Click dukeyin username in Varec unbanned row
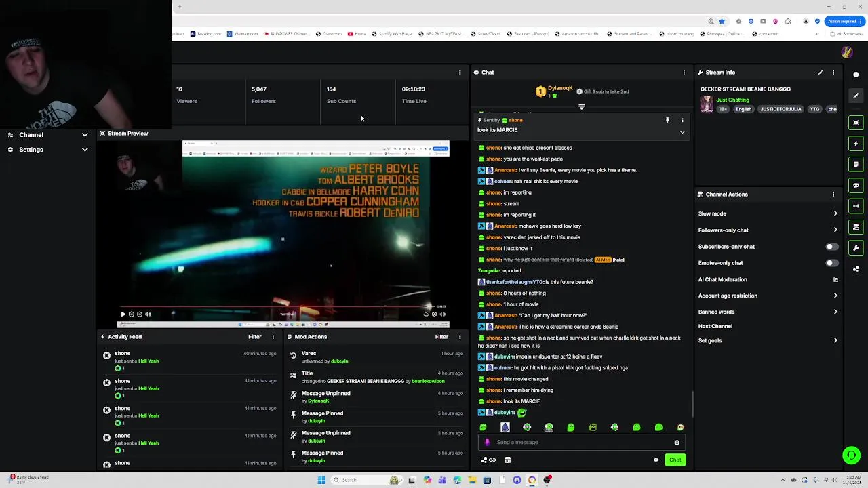 point(339,361)
